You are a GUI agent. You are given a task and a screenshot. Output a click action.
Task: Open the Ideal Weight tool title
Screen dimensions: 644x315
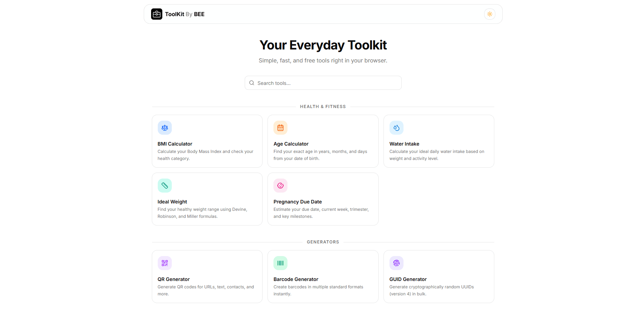tap(172, 202)
